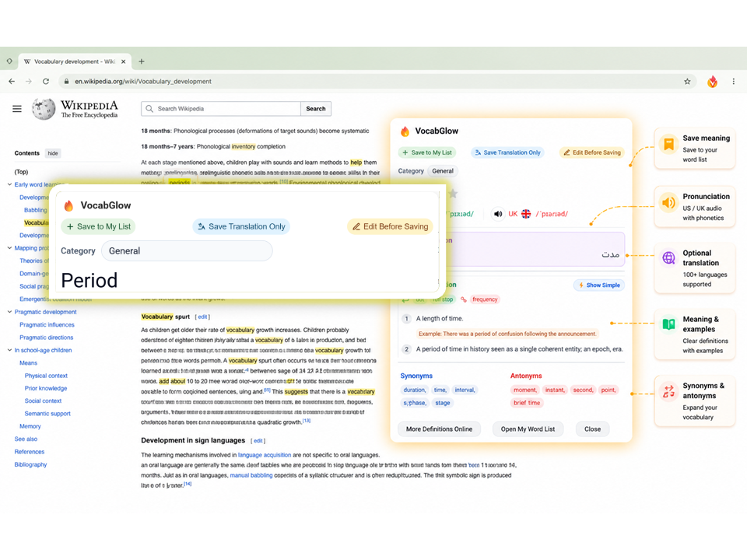Click the Wikipedia Search button

316,109
